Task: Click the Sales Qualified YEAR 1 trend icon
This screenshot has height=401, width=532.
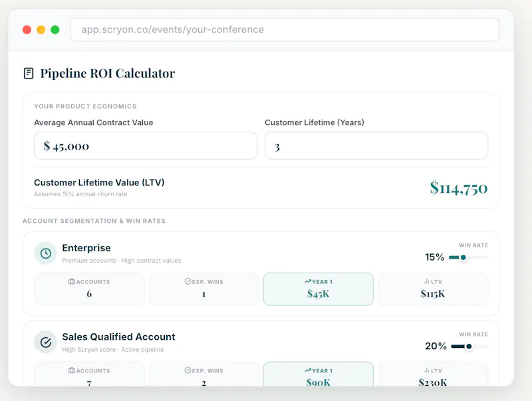Action: point(308,370)
